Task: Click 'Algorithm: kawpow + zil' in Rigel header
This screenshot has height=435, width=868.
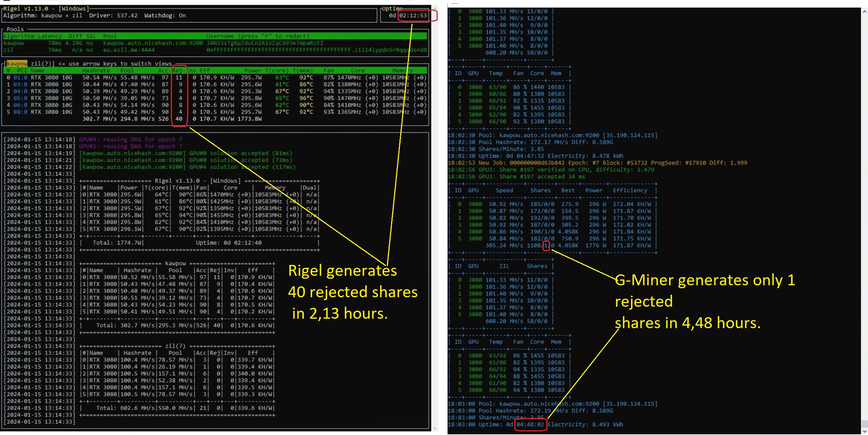Action: coord(43,16)
